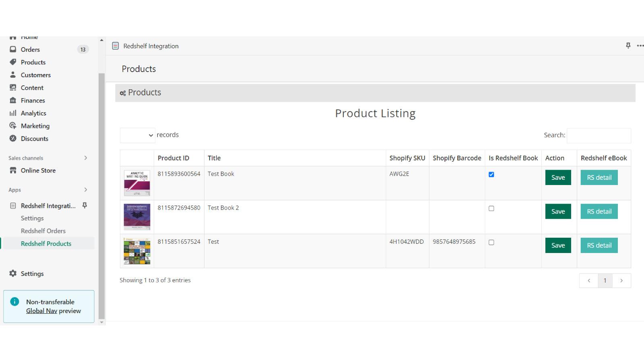Open the records per page dropdown
The width and height of the screenshot is (644, 362).
(137, 136)
